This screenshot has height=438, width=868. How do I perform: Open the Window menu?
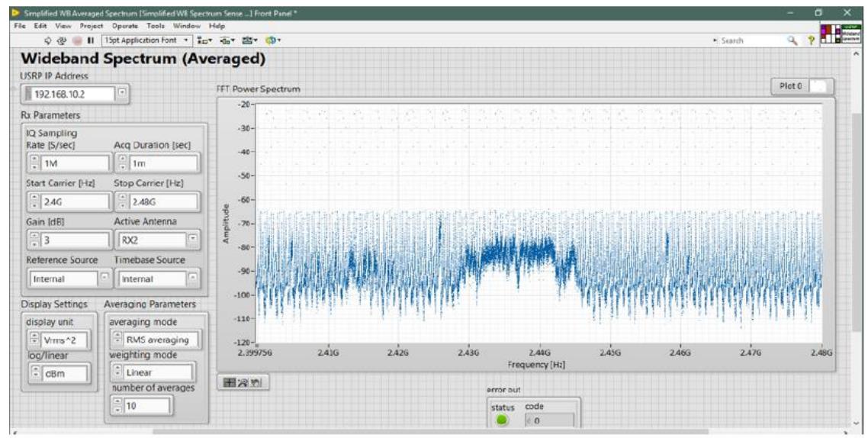click(x=187, y=26)
